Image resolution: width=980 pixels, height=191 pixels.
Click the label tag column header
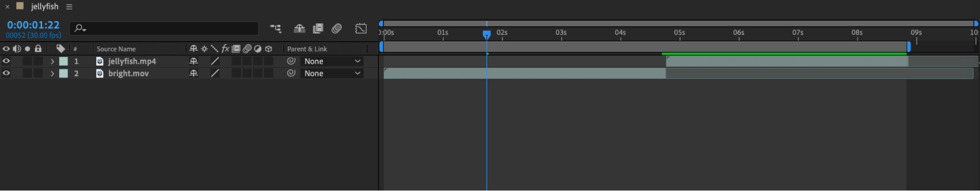click(60, 48)
